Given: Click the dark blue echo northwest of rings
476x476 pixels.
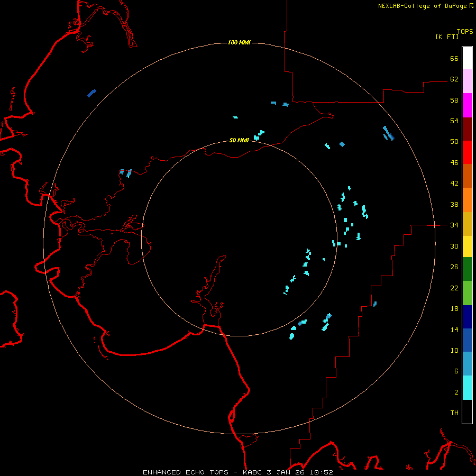Looking at the screenshot, I should pos(91,93).
